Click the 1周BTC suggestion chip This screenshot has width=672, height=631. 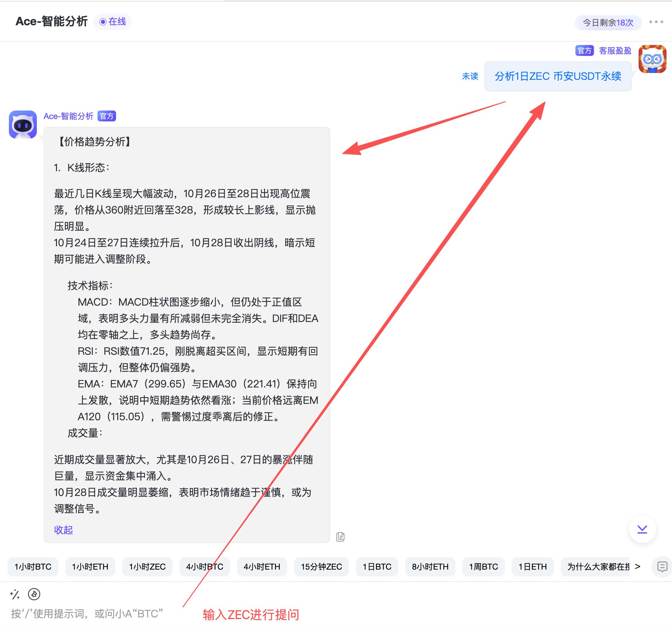(x=483, y=567)
